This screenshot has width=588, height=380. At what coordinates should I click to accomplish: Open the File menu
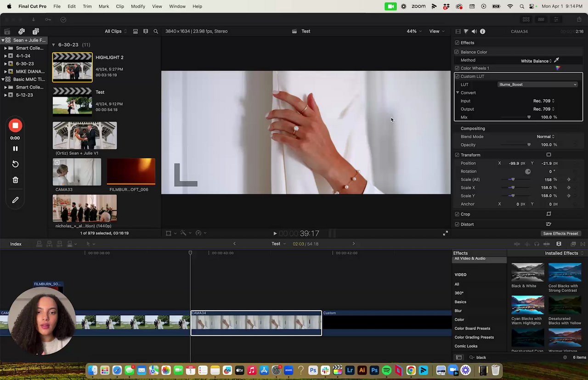point(57,6)
